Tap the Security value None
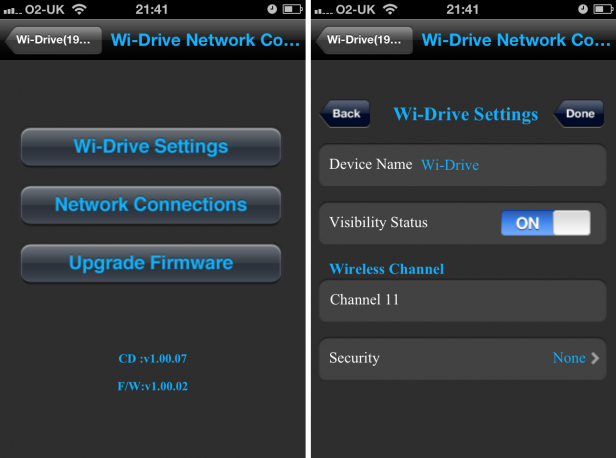This screenshot has width=616, height=458. click(569, 358)
